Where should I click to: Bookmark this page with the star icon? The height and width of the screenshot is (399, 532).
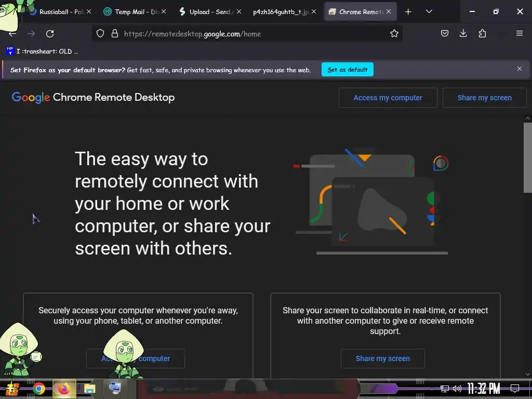(x=394, y=34)
